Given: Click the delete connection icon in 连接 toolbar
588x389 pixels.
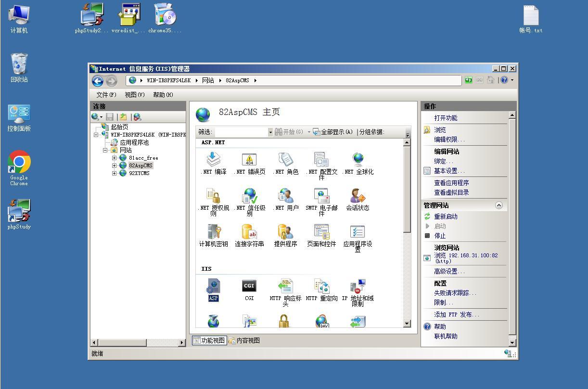Looking at the screenshot, I should coord(137,117).
